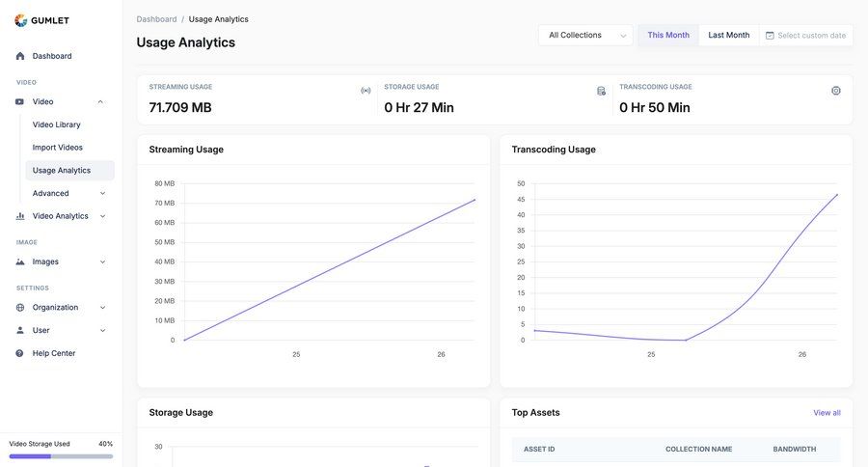Click the BANDWIDTH column header

click(x=795, y=450)
